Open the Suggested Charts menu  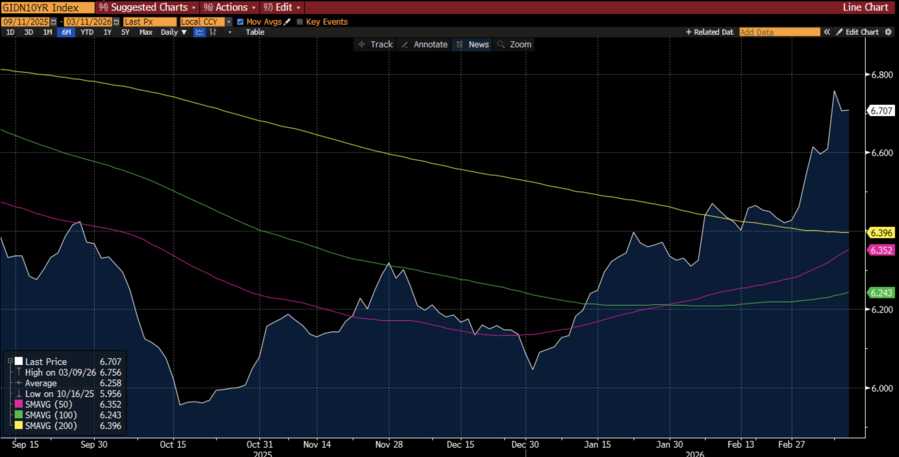(145, 7)
